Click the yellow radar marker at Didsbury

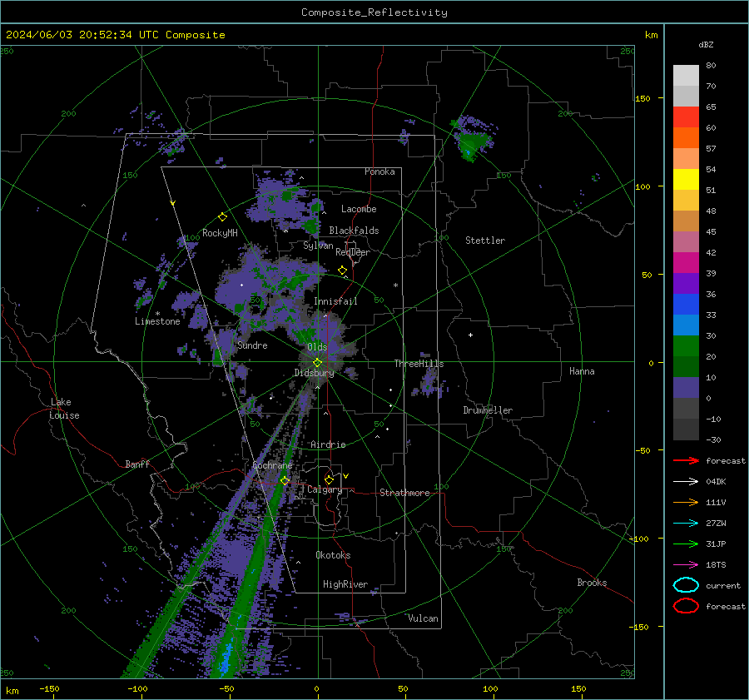click(x=317, y=363)
